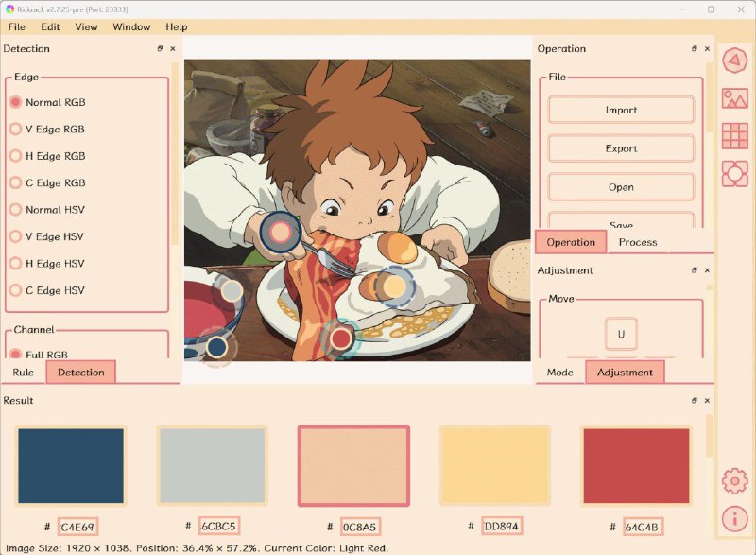Click the Detection panel vertical scrollbar
The image size is (756, 555).
coord(175,154)
